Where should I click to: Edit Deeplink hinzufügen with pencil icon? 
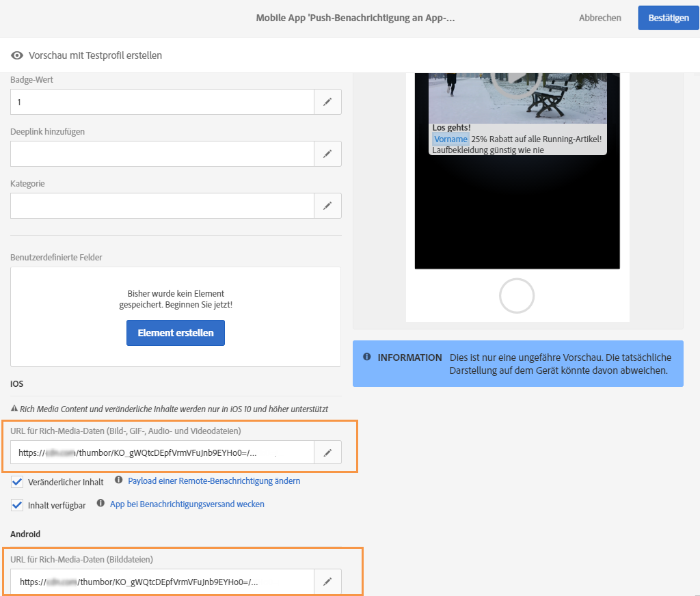coord(327,154)
